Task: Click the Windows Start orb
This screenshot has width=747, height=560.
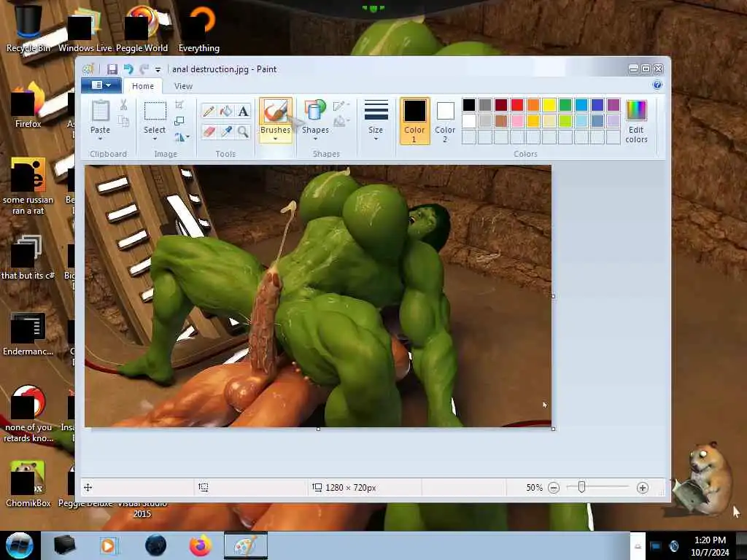Action: 20,545
